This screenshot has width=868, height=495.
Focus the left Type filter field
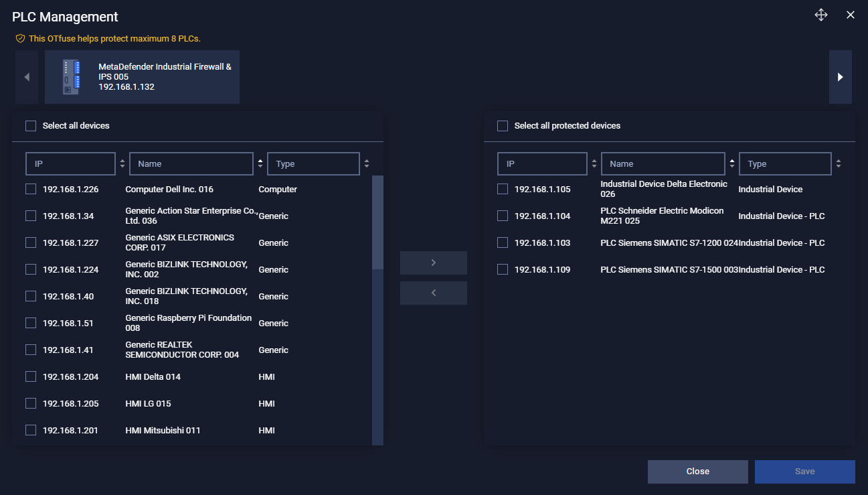coord(313,163)
